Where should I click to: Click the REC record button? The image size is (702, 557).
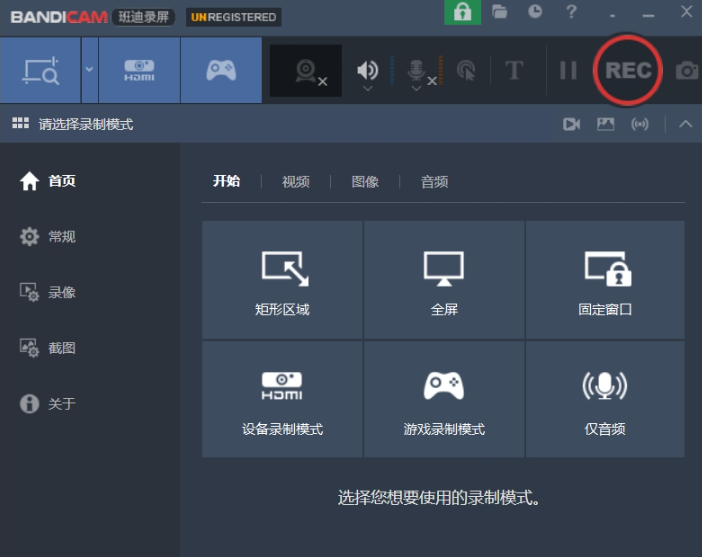pos(628,70)
